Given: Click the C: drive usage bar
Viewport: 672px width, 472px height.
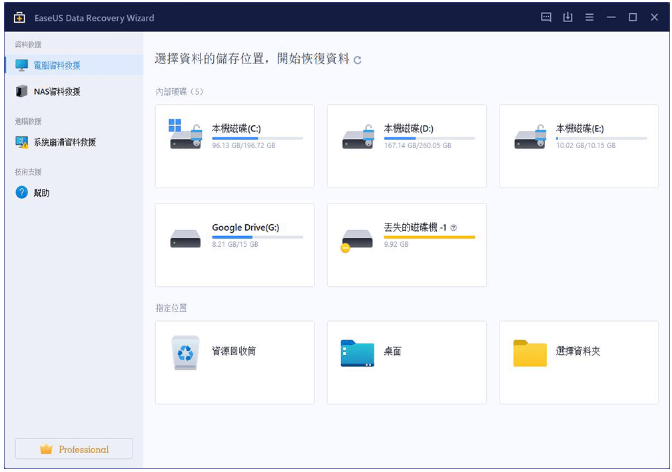Looking at the screenshot, I should [256, 138].
